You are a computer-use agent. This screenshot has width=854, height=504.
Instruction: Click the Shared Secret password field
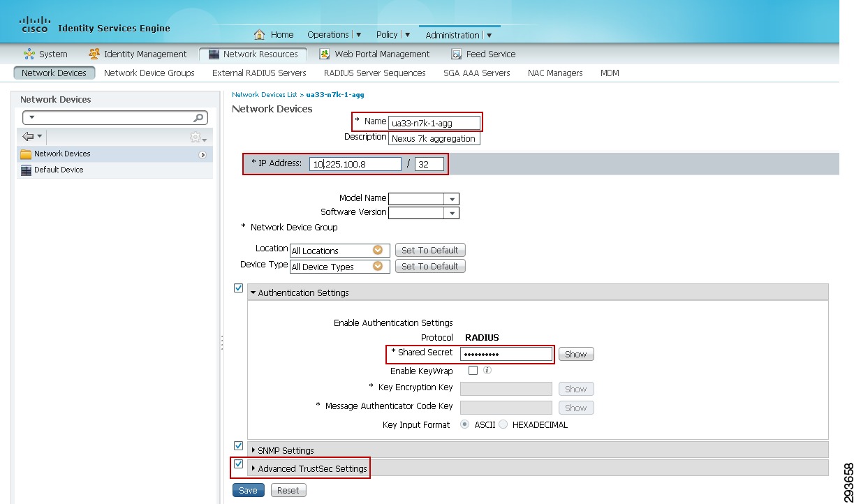(506, 354)
